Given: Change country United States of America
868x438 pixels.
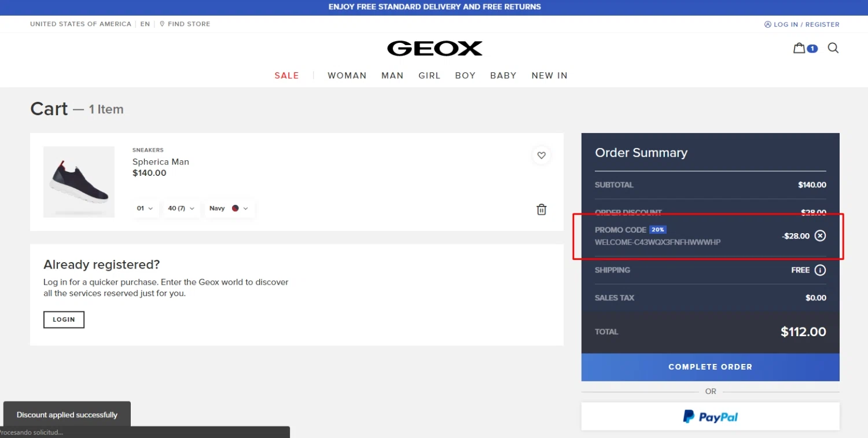Looking at the screenshot, I should (80, 24).
